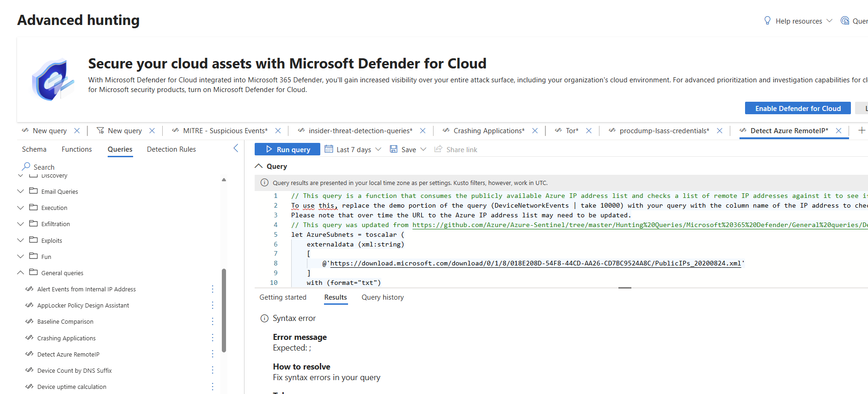Image resolution: width=868 pixels, height=394 pixels.
Task: Open more options for Alert Events from Internal IP Address
Action: click(x=213, y=289)
